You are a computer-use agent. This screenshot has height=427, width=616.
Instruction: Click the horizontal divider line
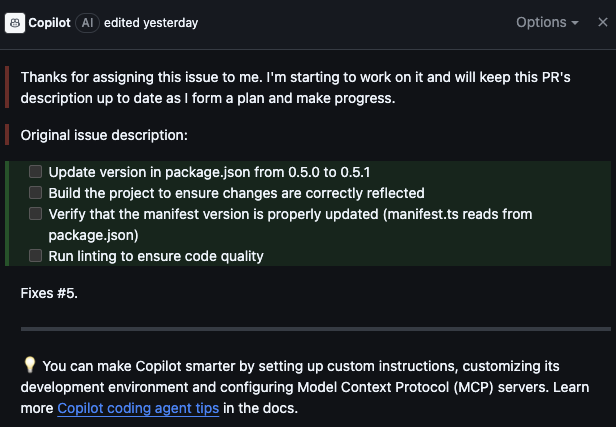315,329
